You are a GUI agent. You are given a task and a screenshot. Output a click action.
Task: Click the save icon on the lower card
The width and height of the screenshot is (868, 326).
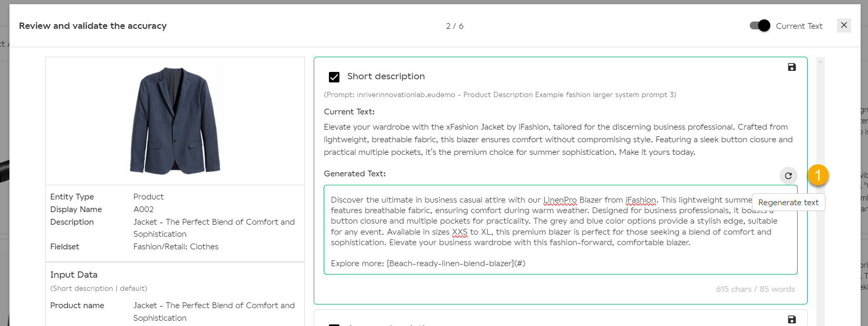pyautogui.click(x=792, y=319)
